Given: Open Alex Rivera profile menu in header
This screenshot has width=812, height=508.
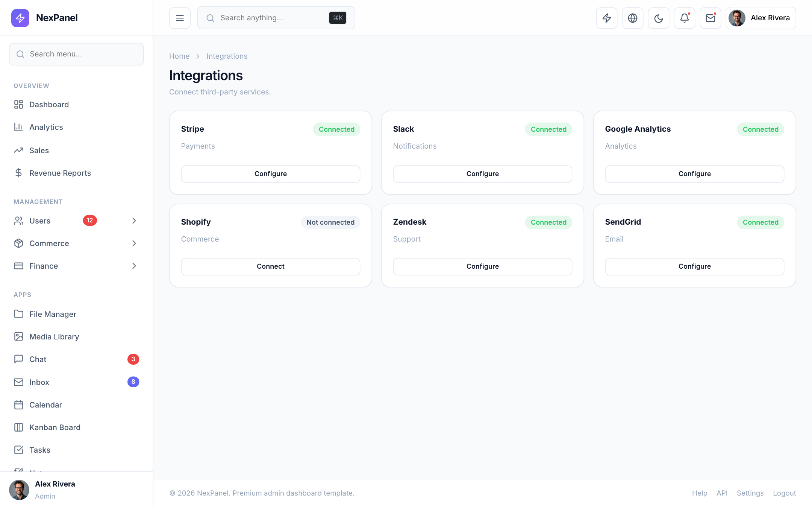Looking at the screenshot, I should (761, 18).
